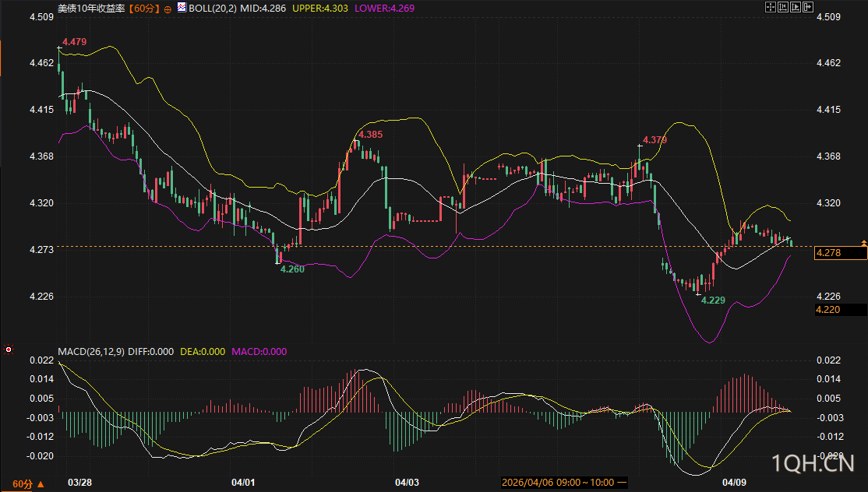The width and height of the screenshot is (868, 492).
Task: Click the 03/28 date on time axis
Action: (79, 483)
